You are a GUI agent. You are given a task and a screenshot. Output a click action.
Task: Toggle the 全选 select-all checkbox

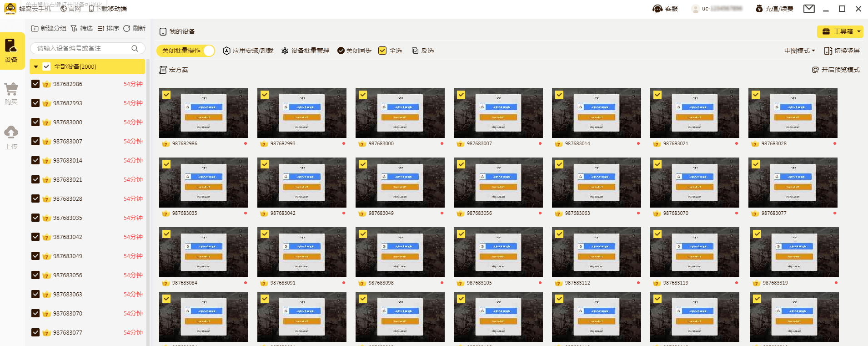tap(382, 51)
